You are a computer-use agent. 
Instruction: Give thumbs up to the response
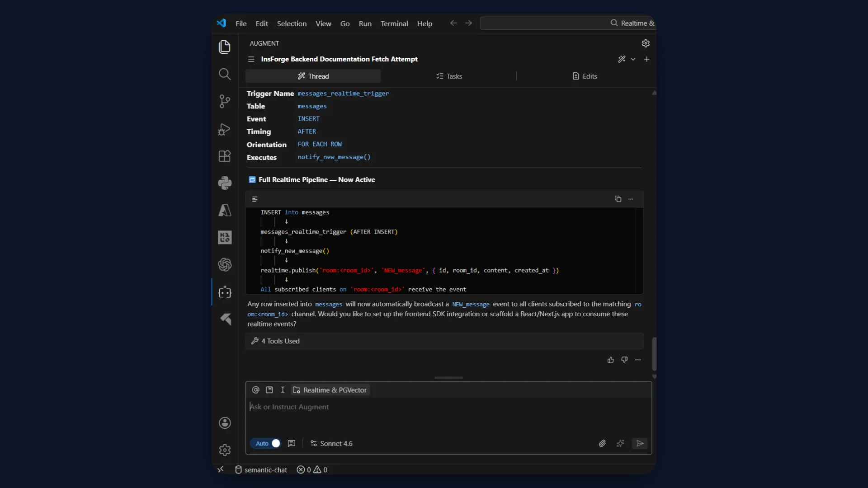tap(611, 360)
